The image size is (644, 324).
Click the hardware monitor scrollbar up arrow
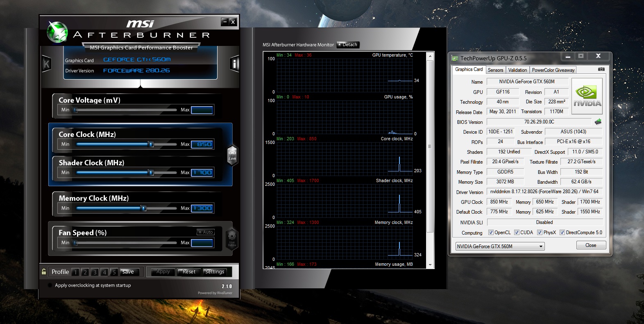tap(430, 56)
